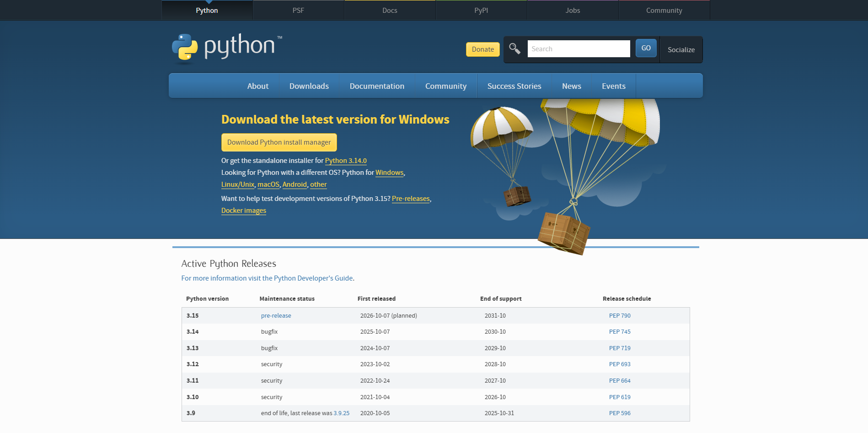This screenshot has height=433, width=868.
Task: Click inside the Search input field
Action: coord(578,49)
